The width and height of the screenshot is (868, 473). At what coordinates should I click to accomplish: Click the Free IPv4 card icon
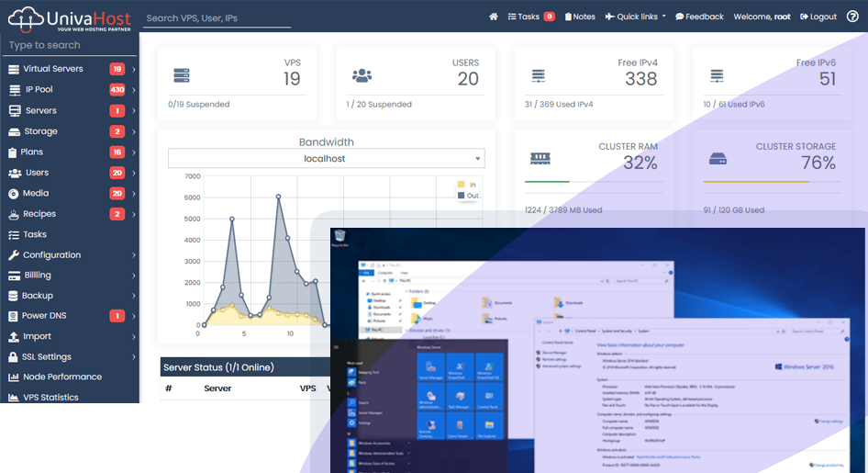(x=538, y=76)
